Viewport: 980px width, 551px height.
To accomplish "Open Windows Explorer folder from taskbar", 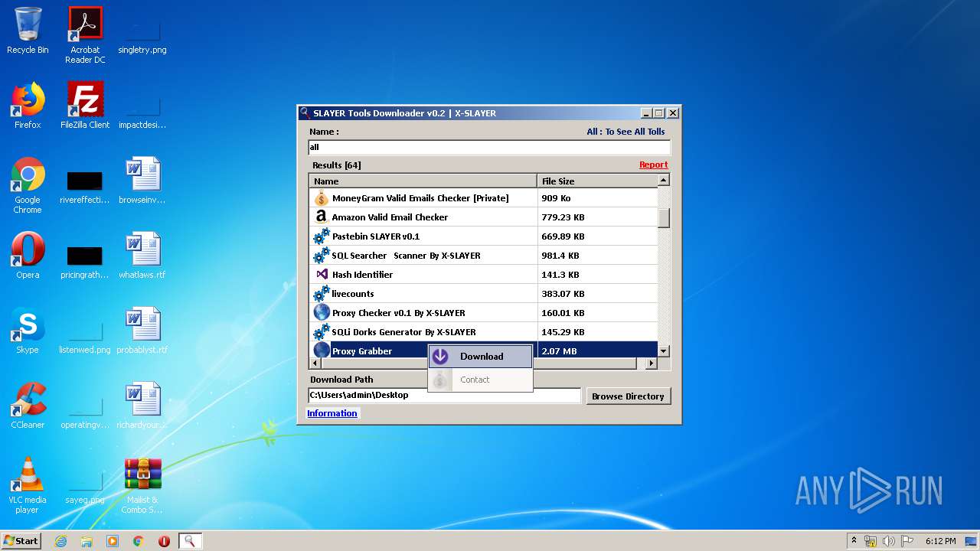I will point(87,541).
